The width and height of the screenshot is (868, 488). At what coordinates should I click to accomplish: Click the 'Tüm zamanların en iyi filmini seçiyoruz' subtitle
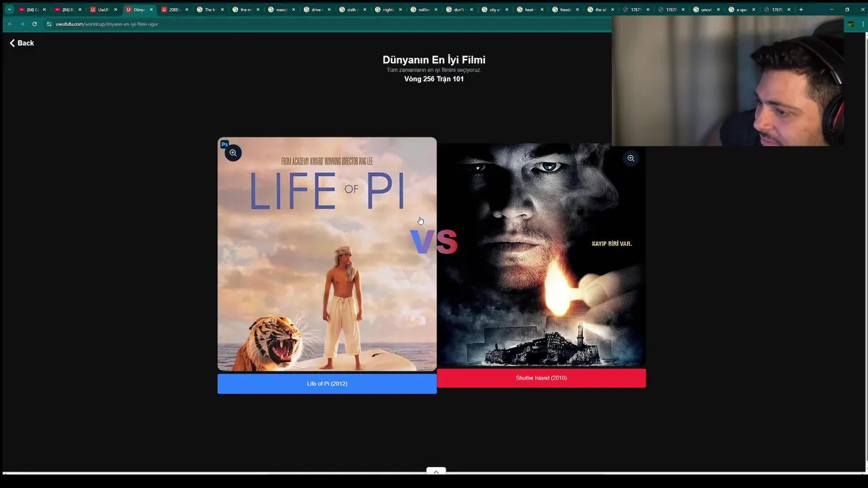pyautogui.click(x=433, y=70)
